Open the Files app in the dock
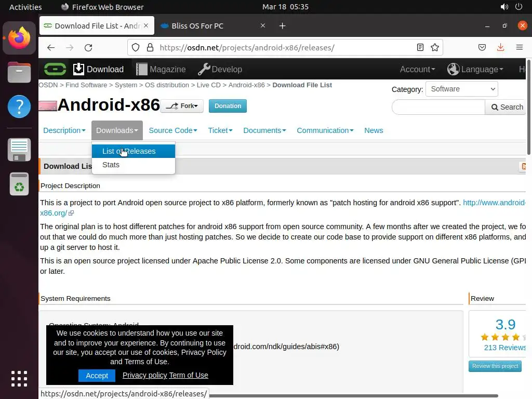The image size is (532, 399). (x=19, y=72)
